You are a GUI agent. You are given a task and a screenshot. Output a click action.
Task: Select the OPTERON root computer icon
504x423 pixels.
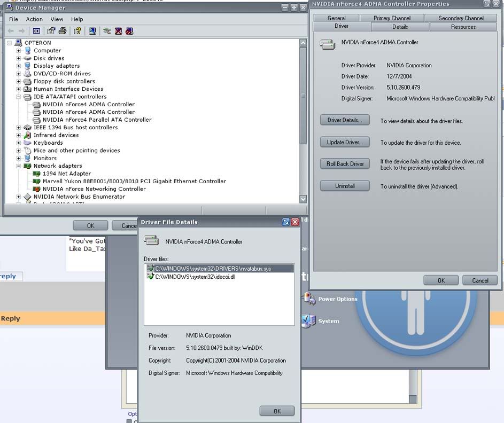pyautogui.click(x=18, y=43)
